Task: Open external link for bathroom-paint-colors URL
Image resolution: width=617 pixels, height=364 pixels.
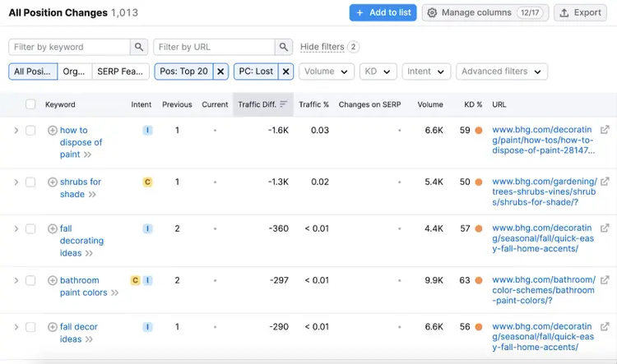Action: pyautogui.click(x=605, y=280)
